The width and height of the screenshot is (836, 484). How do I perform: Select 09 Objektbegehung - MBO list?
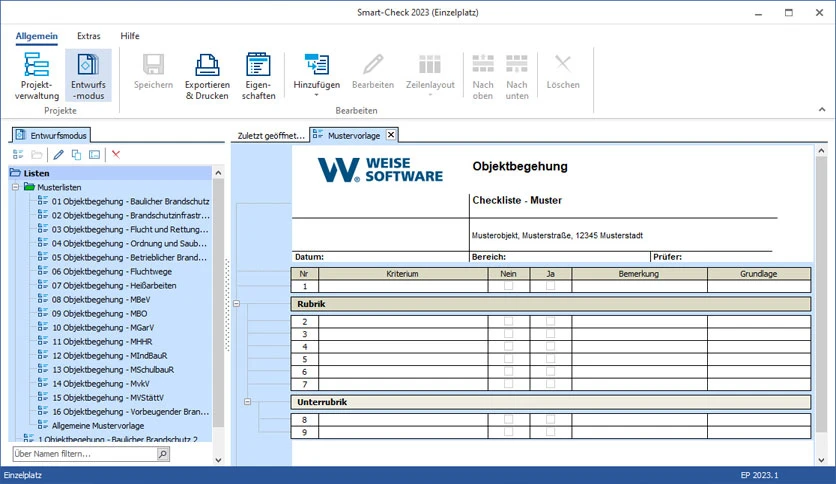(x=99, y=313)
